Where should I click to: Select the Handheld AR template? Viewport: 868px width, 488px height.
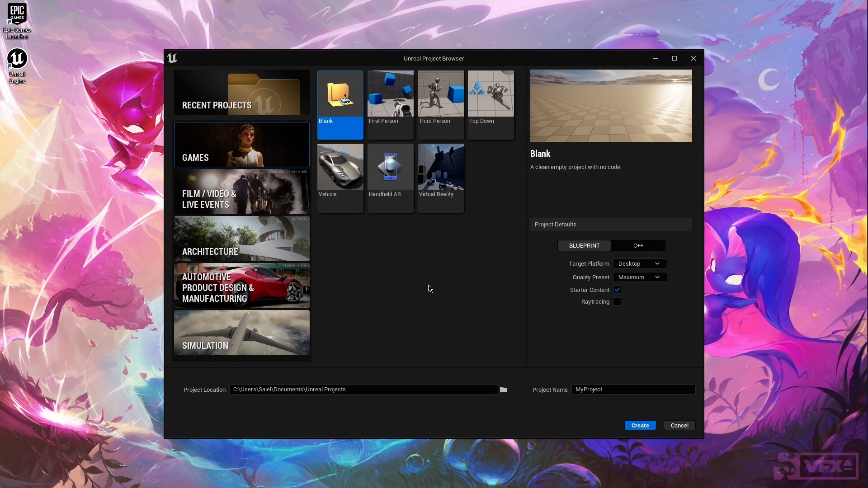pyautogui.click(x=390, y=167)
